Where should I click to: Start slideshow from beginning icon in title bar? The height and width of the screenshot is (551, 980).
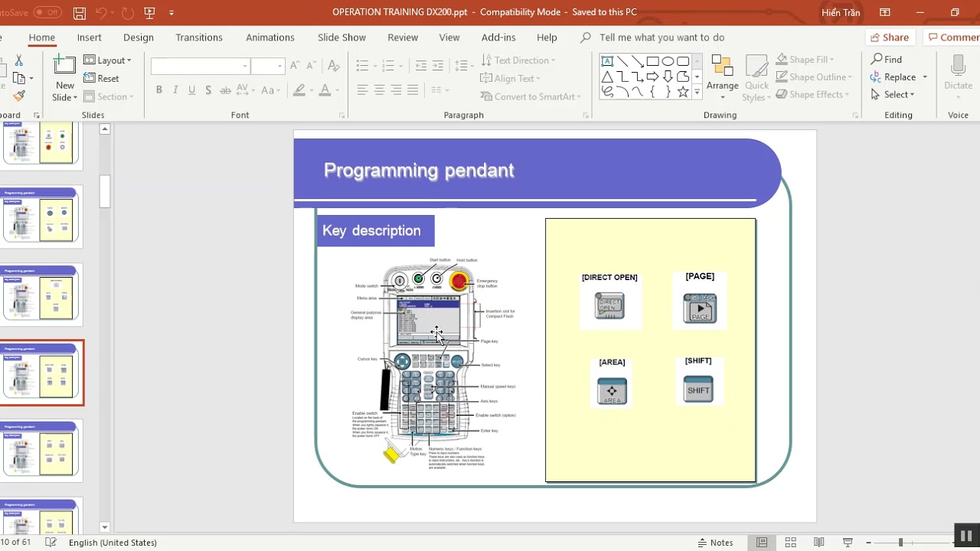click(x=149, y=13)
